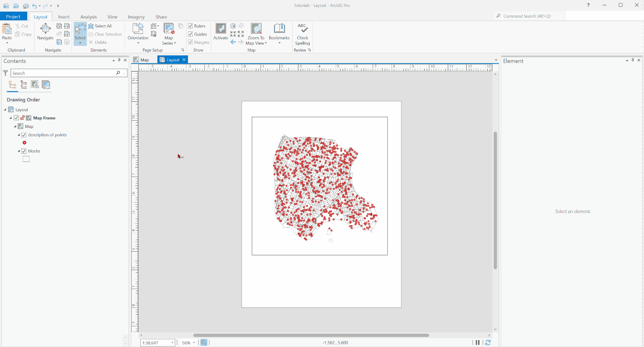
Task: Click the horizontal scrollbar of layout view
Action: click(x=311, y=335)
